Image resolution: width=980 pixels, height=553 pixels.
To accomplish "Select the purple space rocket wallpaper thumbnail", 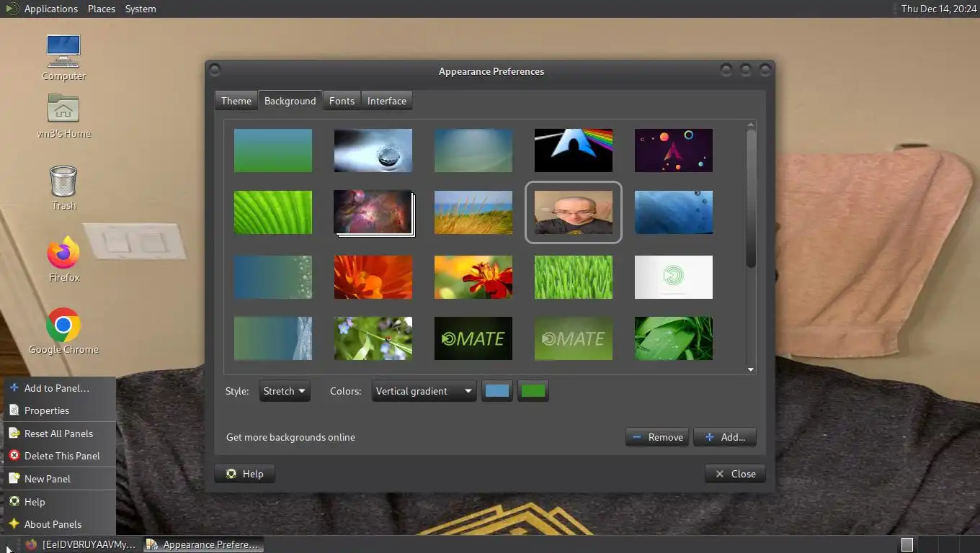I will pyautogui.click(x=674, y=150).
